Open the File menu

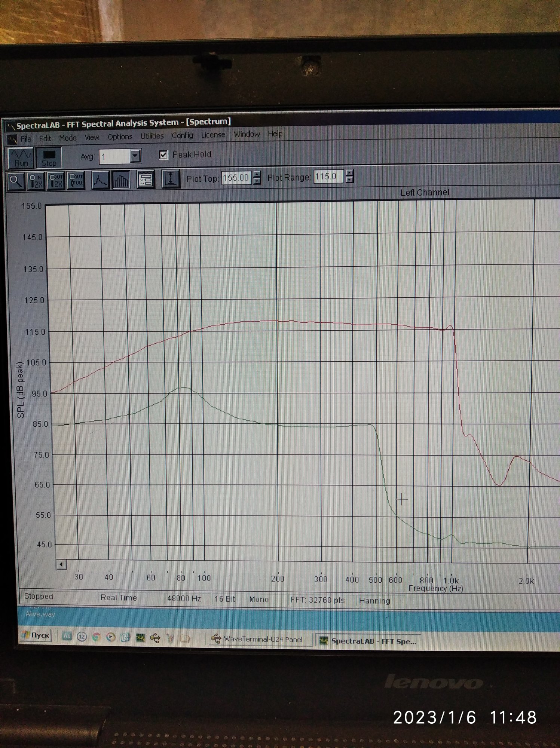26,139
